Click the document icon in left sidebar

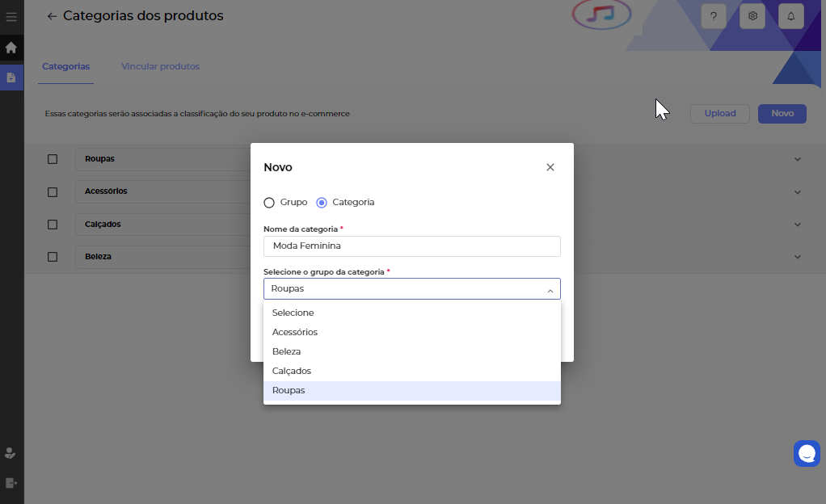coord(11,78)
